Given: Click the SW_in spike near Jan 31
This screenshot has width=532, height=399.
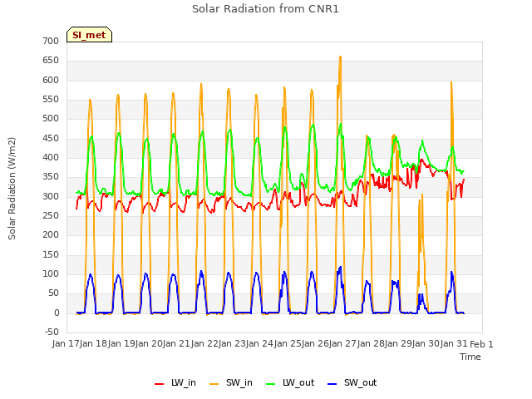Looking at the screenshot, I should (x=451, y=83).
